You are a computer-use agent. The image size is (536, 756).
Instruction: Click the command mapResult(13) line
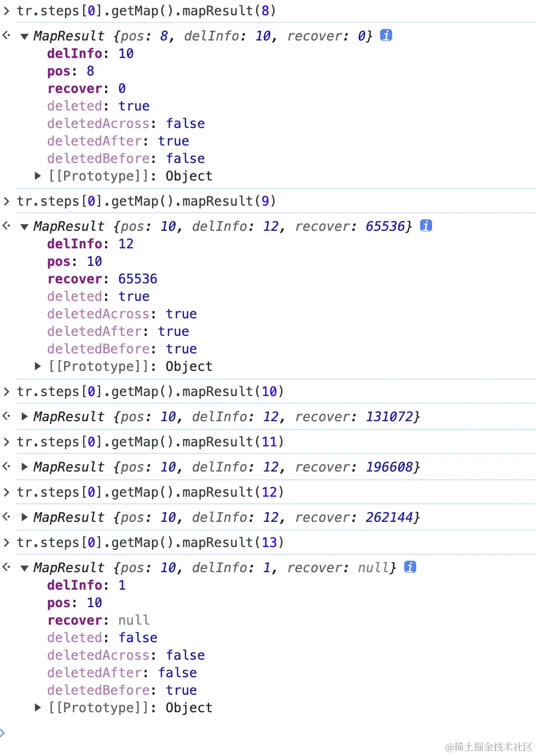[x=150, y=542]
